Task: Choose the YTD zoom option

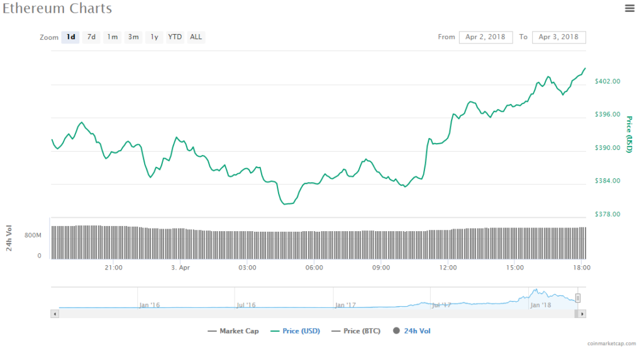Action: click(x=175, y=37)
